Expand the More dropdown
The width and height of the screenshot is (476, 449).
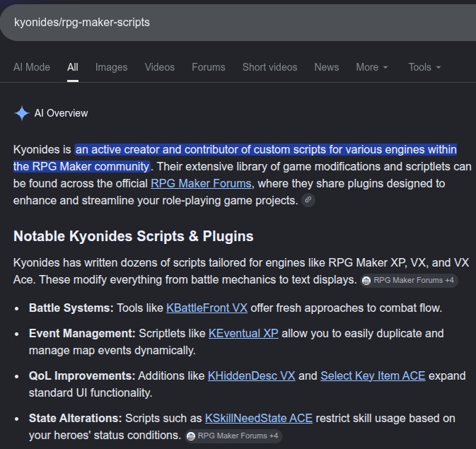(x=372, y=67)
